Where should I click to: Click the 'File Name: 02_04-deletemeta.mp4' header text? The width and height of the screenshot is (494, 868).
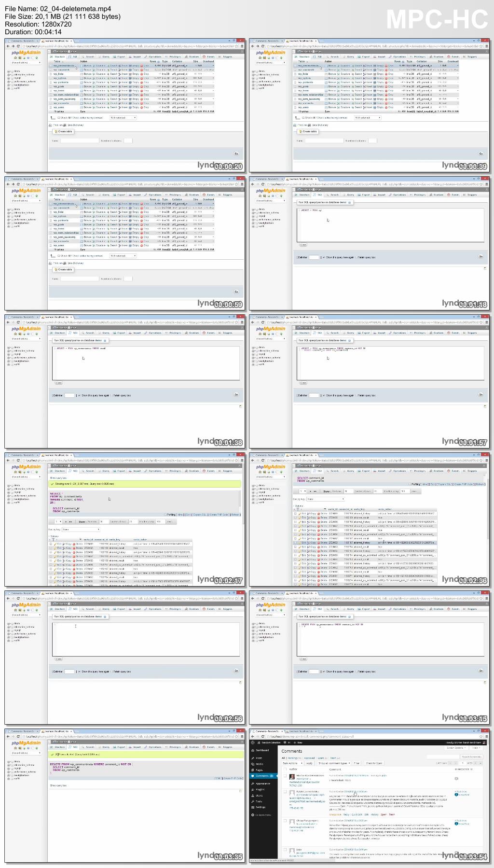pyautogui.click(x=58, y=9)
